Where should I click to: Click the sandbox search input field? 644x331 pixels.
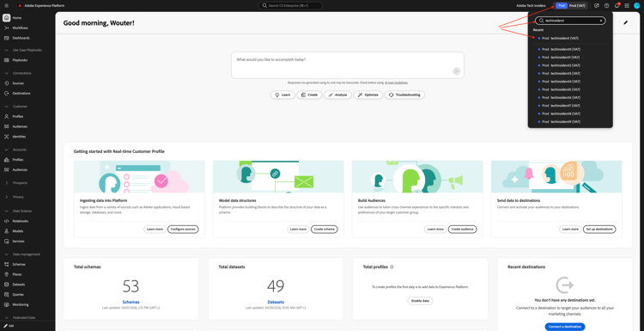point(570,21)
